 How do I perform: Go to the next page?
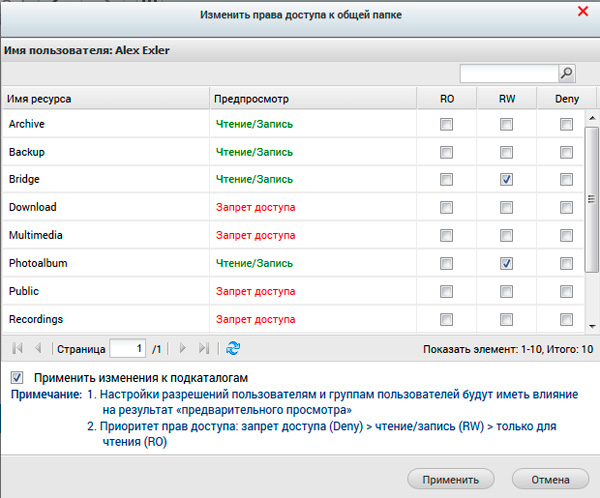pos(182,349)
